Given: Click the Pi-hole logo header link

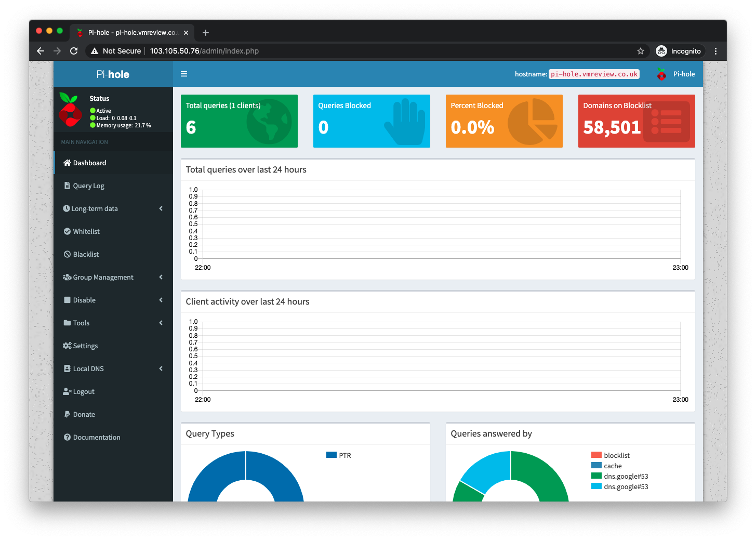Looking at the screenshot, I should click(113, 74).
